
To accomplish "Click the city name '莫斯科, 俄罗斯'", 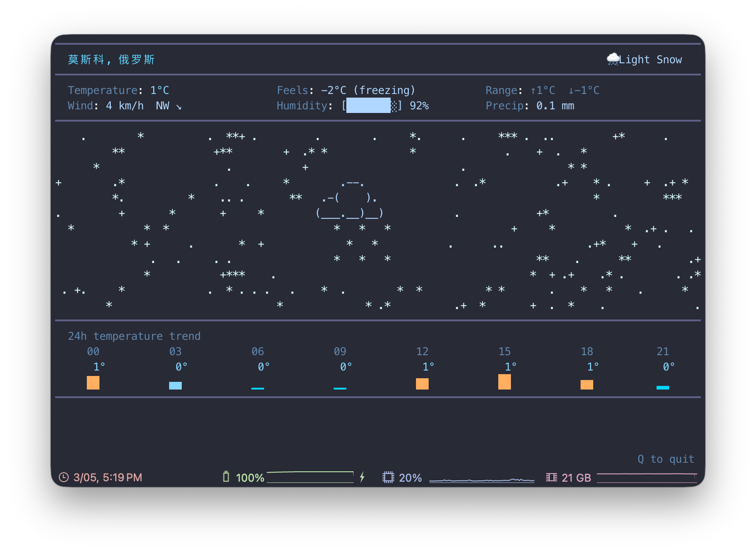I will [x=111, y=60].
